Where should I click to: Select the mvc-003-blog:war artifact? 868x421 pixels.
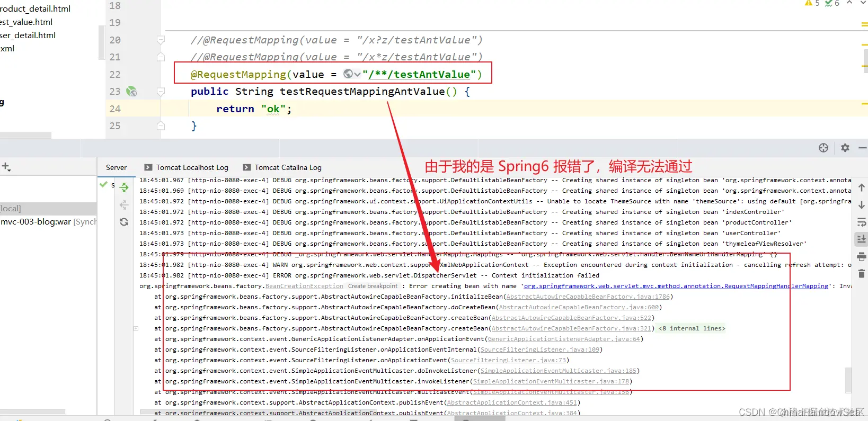48,222
